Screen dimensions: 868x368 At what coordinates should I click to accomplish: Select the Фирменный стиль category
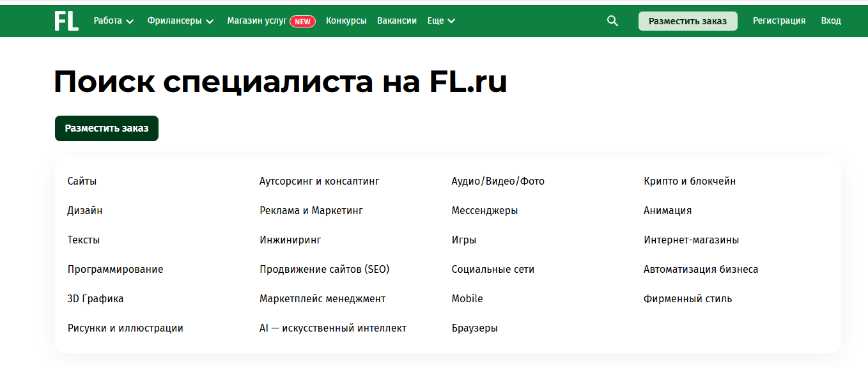click(x=688, y=299)
